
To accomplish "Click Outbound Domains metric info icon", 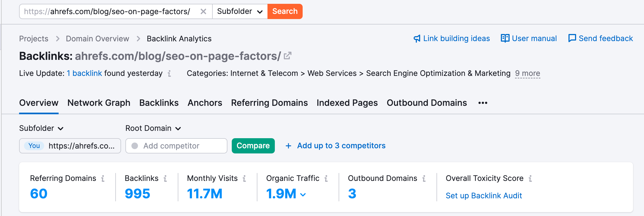I will click(424, 178).
